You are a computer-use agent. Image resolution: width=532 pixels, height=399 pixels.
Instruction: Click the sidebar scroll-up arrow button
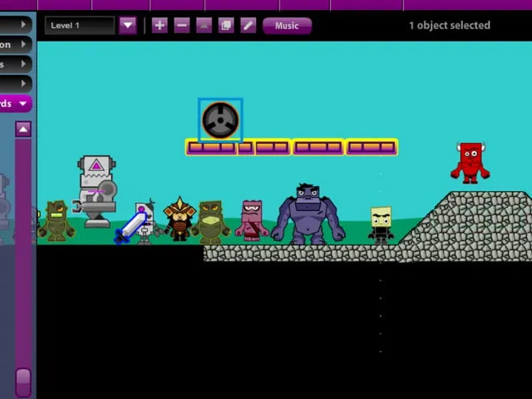(x=23, y=130)
